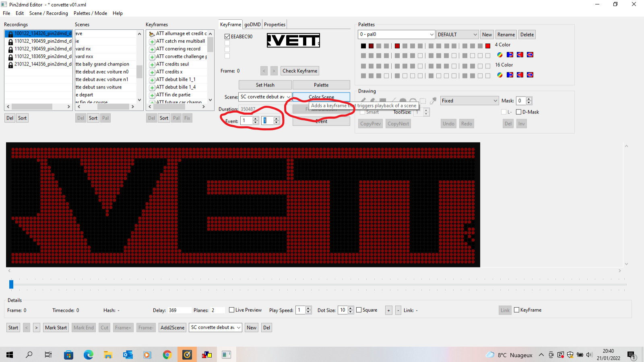This screenshot has width=644, height=362.
Task: Tick the empty checkbox directly below EEABEC90
Action: (x=227, y=43)
